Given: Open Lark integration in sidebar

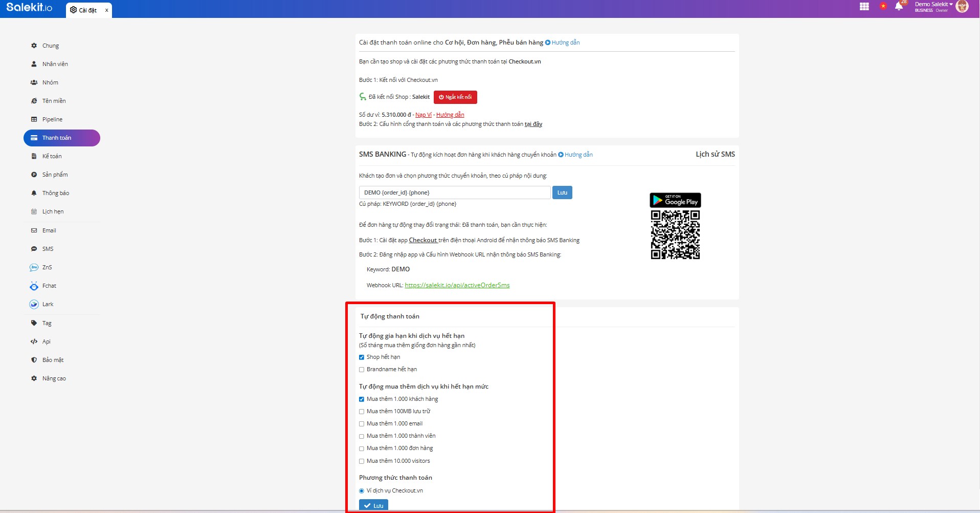Looking at the screenshot, I should coord(48,304).
